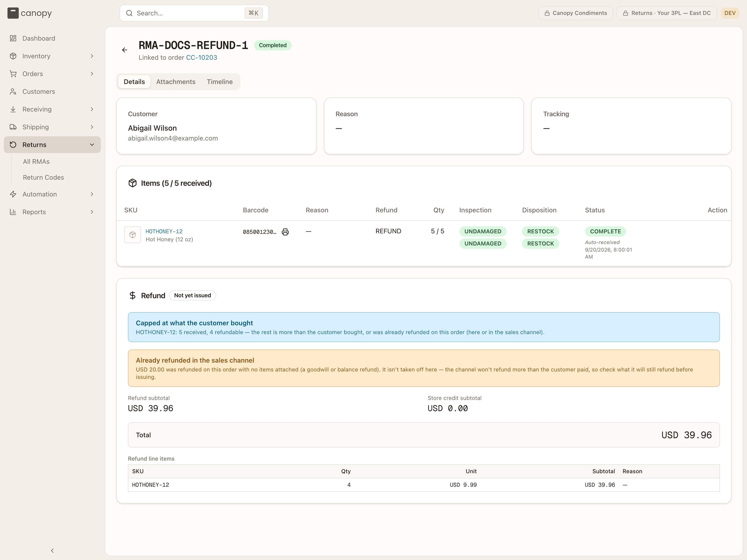Click the Not yet issued refund badge
The height and width of the screenshot is (560, 747).
193,295
